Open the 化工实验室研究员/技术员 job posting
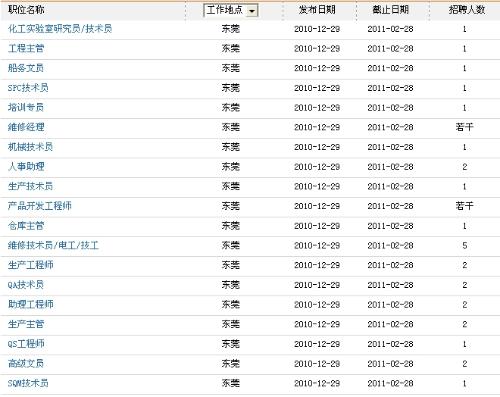Image resolution: width=500 pixels, height=397 pixels. click(60, 29)
